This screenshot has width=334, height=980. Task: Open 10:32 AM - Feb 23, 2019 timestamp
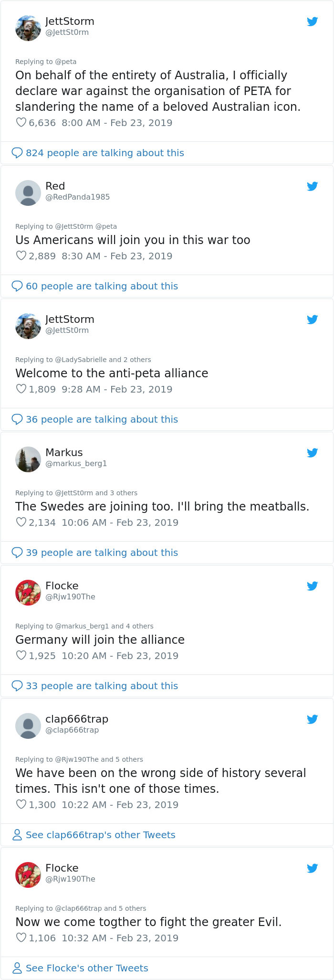[x=120, y=938]
